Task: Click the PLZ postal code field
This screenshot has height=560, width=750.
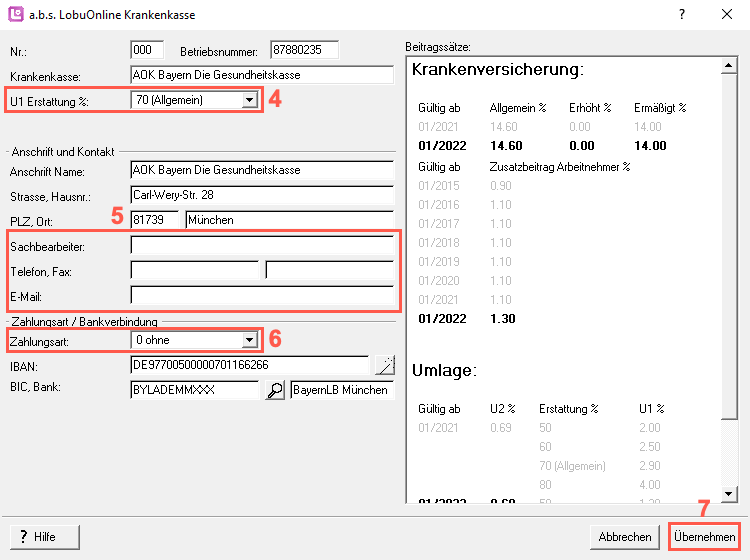Action: click(x=154, y=220)
